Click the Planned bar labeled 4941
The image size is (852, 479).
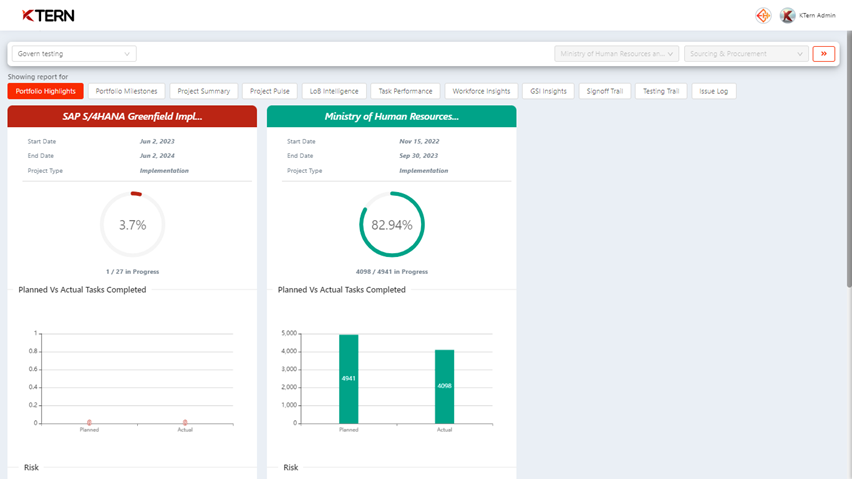(x=349, y=379)
